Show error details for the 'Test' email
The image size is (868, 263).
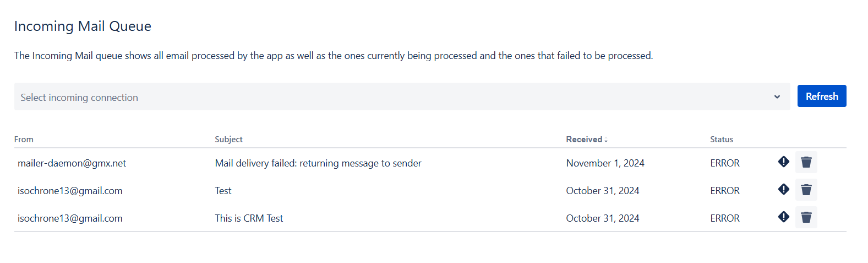point(784,190)
